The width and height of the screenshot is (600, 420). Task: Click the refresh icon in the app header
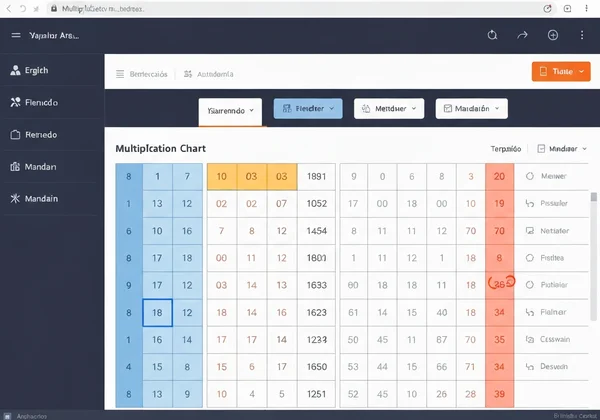tap(492, 35)
